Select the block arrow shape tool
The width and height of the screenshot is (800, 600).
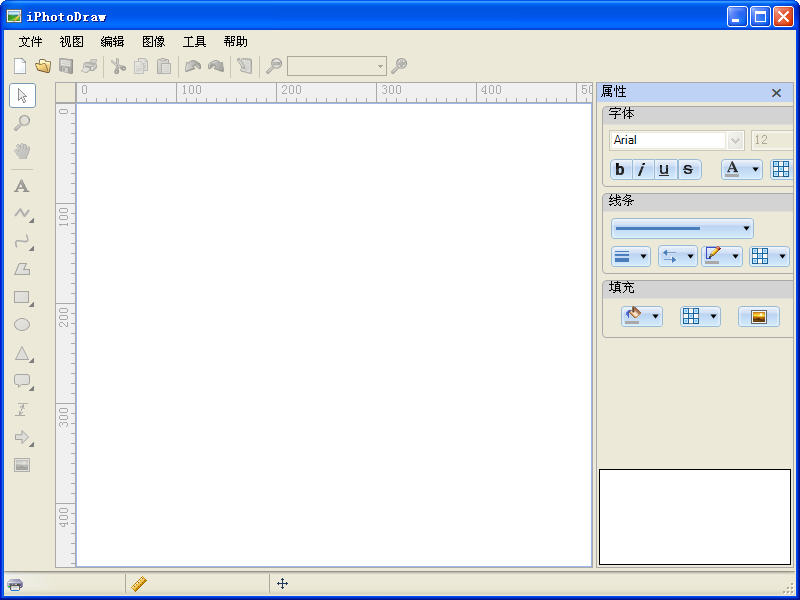23,438
